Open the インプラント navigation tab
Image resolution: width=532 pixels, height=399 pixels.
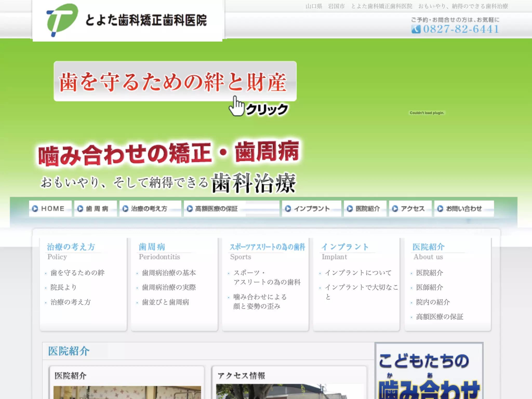[312, 209]
